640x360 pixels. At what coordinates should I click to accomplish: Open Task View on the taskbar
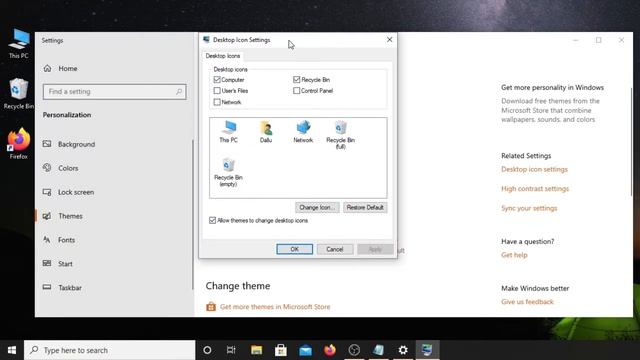[231, 350]
